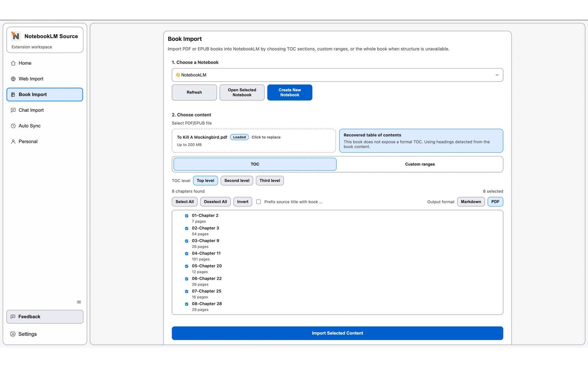Open the Settings gear in the sidebar
The height and width of the screenshot is (368, 588).
pyautogui.click(x=12, y=334)
